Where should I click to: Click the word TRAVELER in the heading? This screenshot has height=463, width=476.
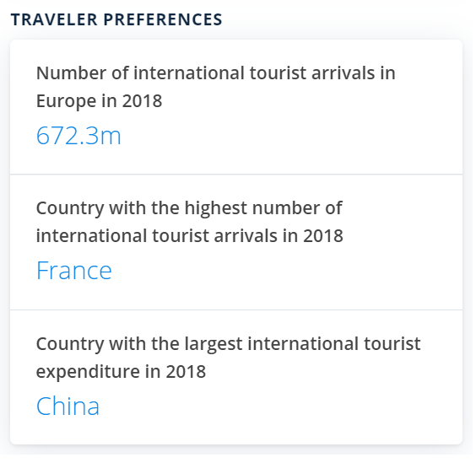click(54, 20)
